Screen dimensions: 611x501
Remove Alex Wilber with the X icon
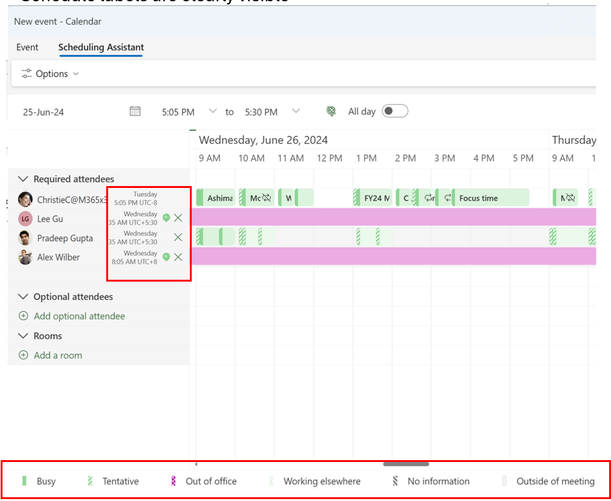tap(178, 257)
